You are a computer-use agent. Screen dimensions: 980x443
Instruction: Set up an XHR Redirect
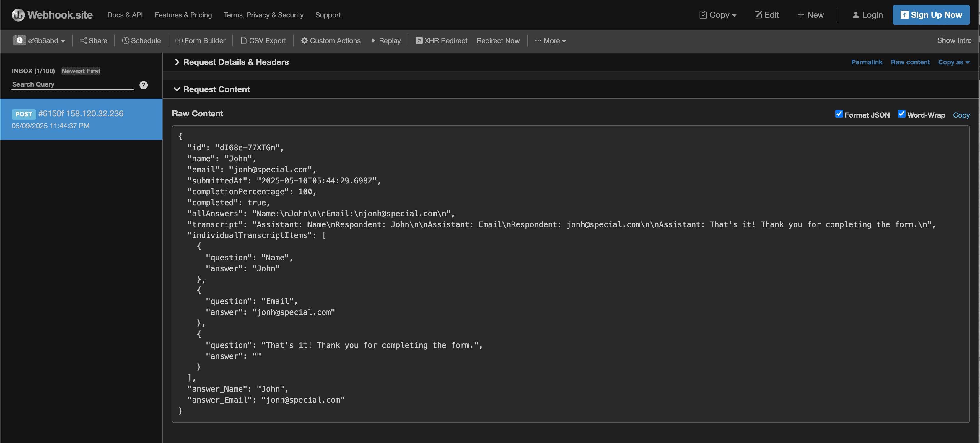[x=441, y=40]
